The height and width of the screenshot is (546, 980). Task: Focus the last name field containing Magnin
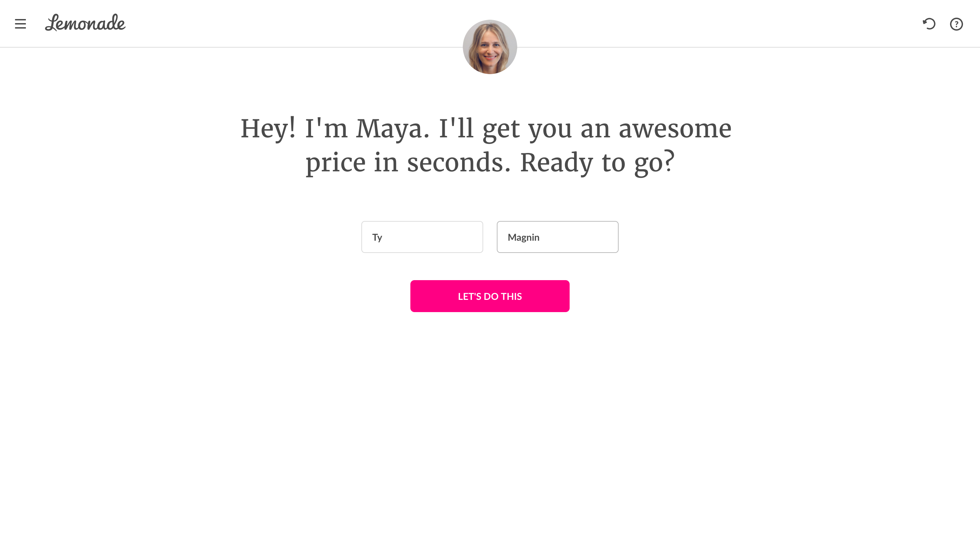coord(557,237)
